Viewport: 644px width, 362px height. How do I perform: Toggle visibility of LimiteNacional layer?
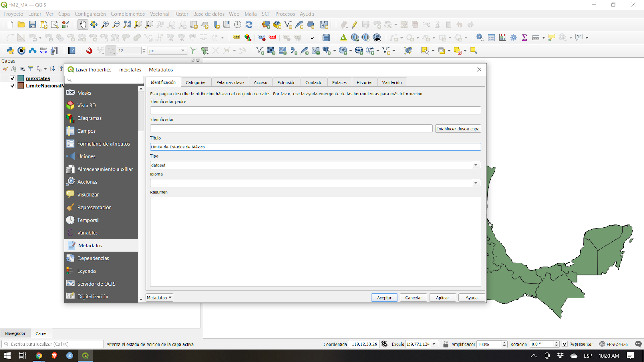tap(12, 86)
